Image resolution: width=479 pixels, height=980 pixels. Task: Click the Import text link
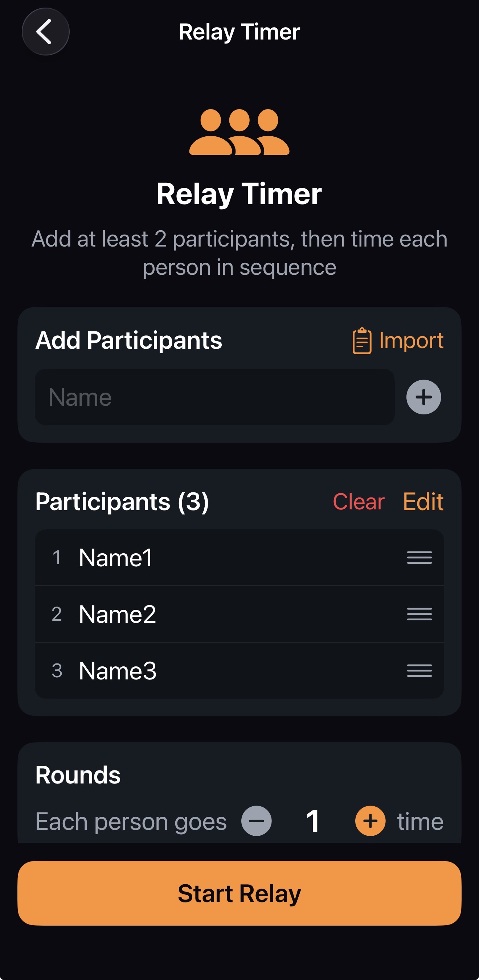411,340
